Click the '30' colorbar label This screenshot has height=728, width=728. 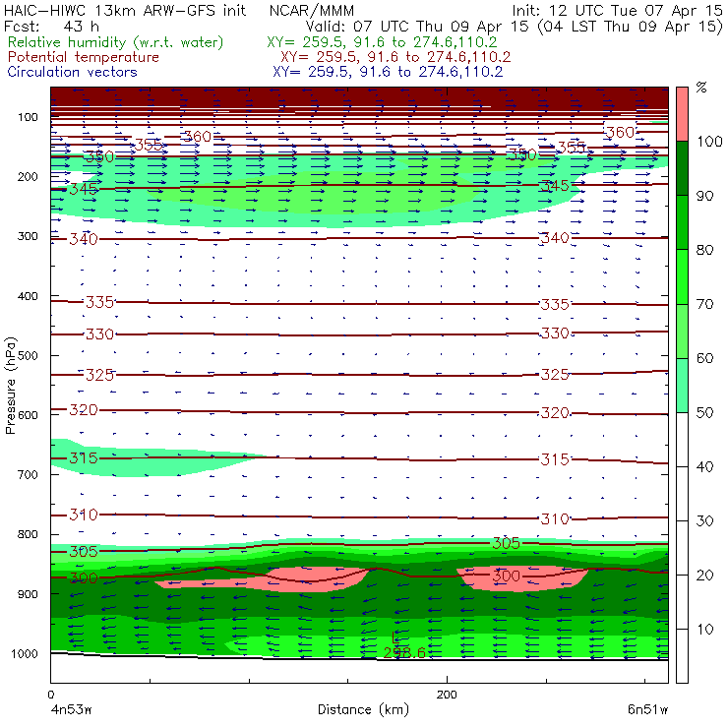[x=704, y=521]
